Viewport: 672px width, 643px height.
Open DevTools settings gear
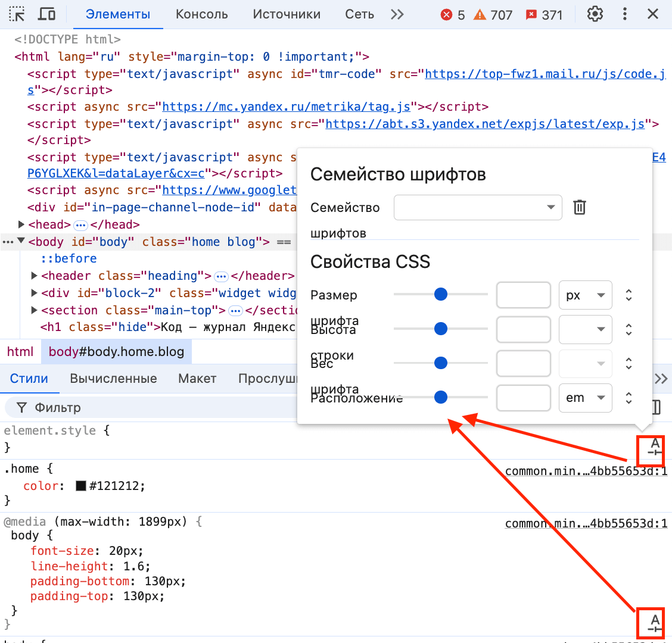[x=595, y=14]
